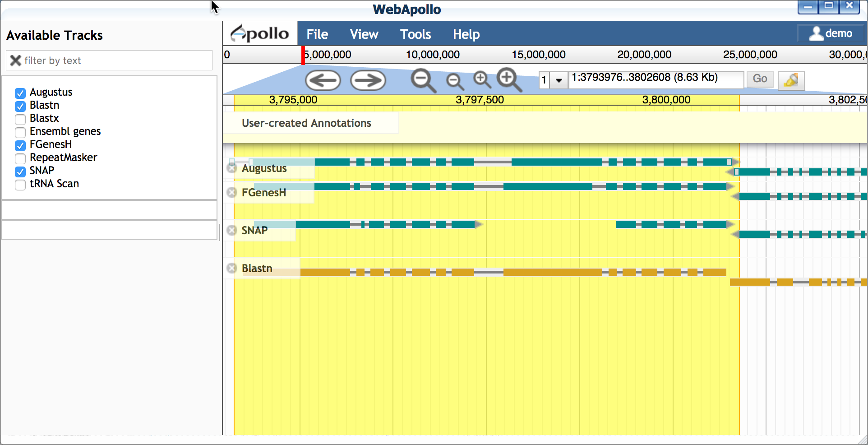
Task: Minimize the WebApollo window
Action: [808, 6]
